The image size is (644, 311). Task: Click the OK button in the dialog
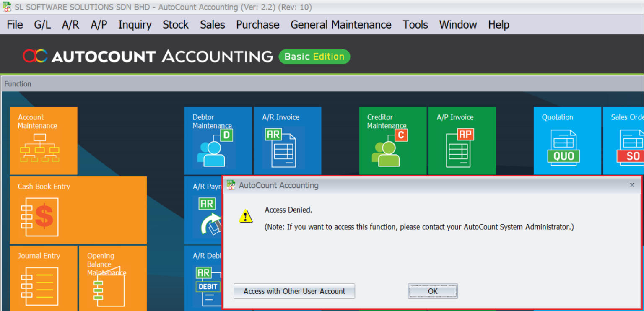433,291
